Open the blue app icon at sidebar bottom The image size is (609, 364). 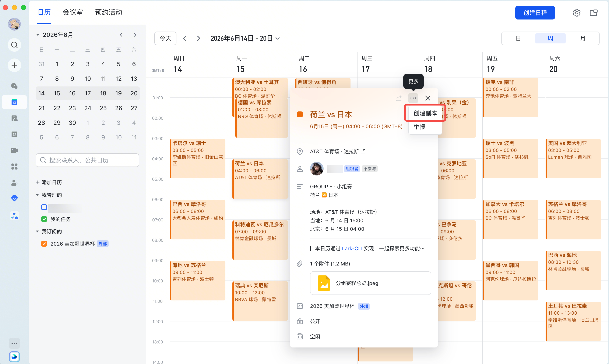coord(14,357)
